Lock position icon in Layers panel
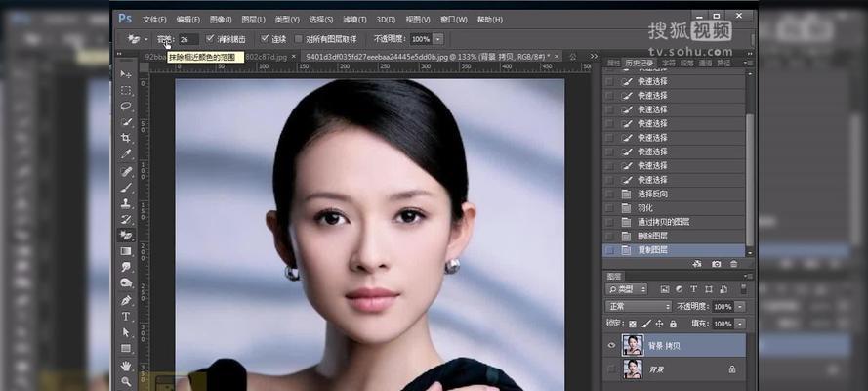868x391 pixels. pos(659,324)
